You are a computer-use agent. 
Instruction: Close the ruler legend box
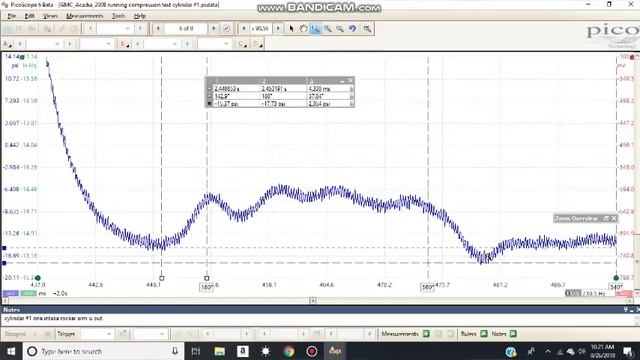(x=350, y=80)
